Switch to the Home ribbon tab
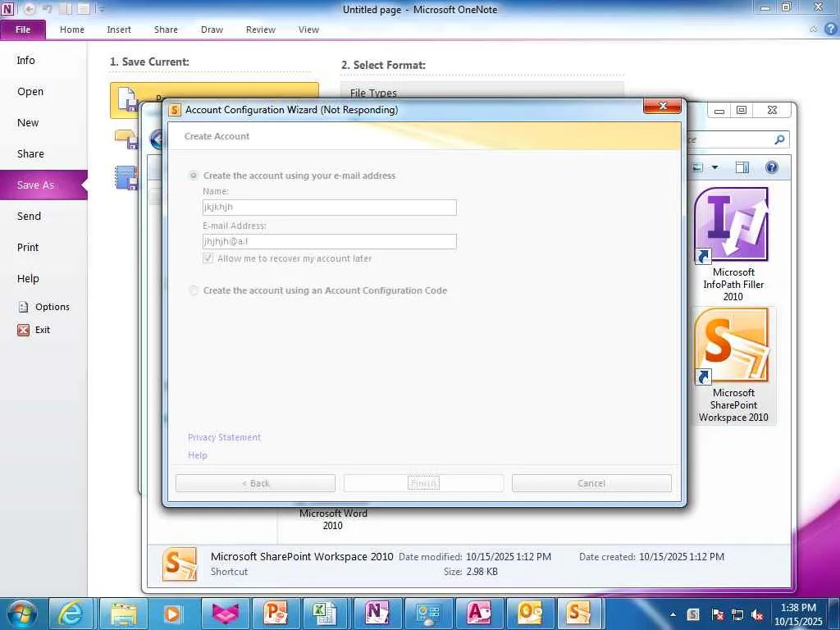This screenshot has width=840, height=630. [x=72, y=30]
